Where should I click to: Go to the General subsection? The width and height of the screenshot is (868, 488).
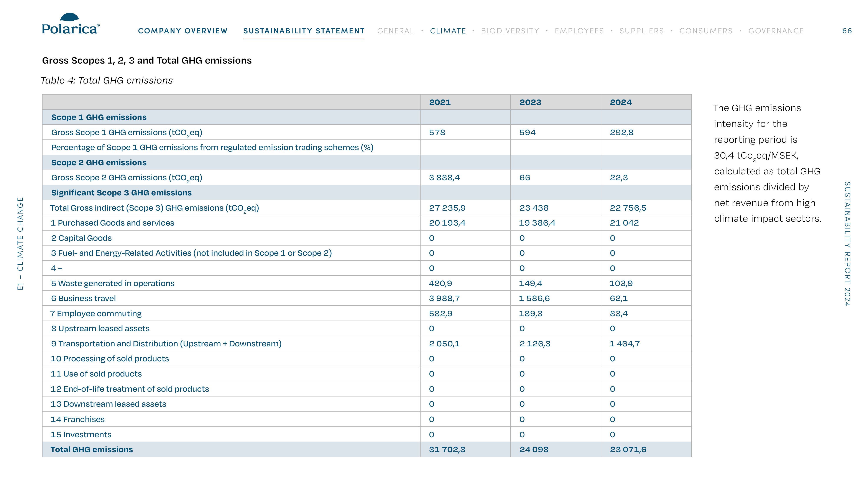point(395,31)
